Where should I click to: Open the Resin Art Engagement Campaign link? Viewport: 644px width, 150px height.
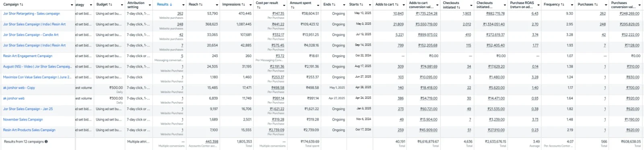[x=28, y=56]
